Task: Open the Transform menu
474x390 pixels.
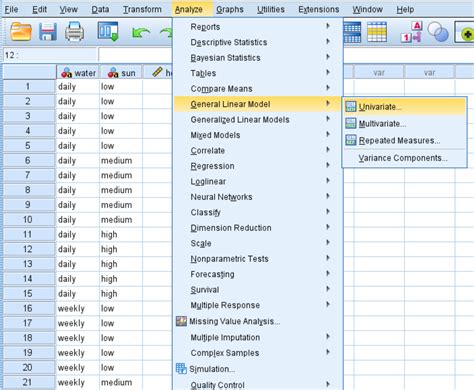Action: [x=142, y=9]
